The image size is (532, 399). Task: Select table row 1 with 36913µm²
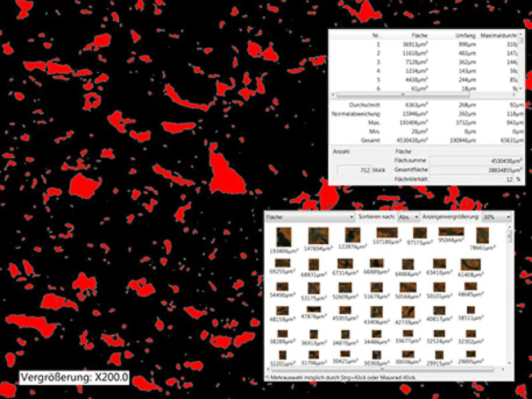click(417, 44)
